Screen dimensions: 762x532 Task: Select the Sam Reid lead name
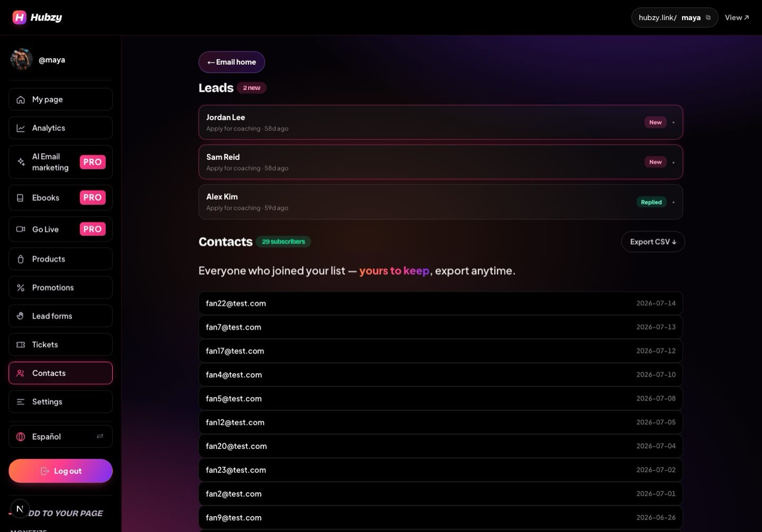223,157
